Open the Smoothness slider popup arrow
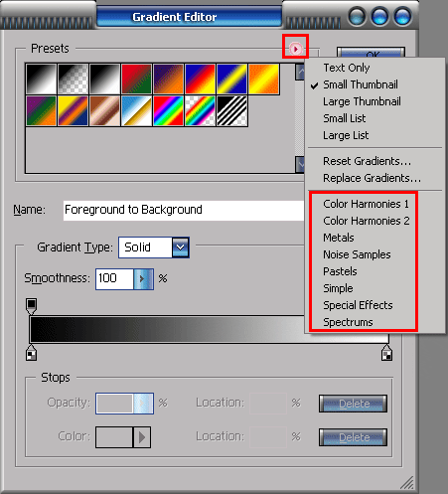448x494 pixels. pyautogui.click(x=143, y=279)
